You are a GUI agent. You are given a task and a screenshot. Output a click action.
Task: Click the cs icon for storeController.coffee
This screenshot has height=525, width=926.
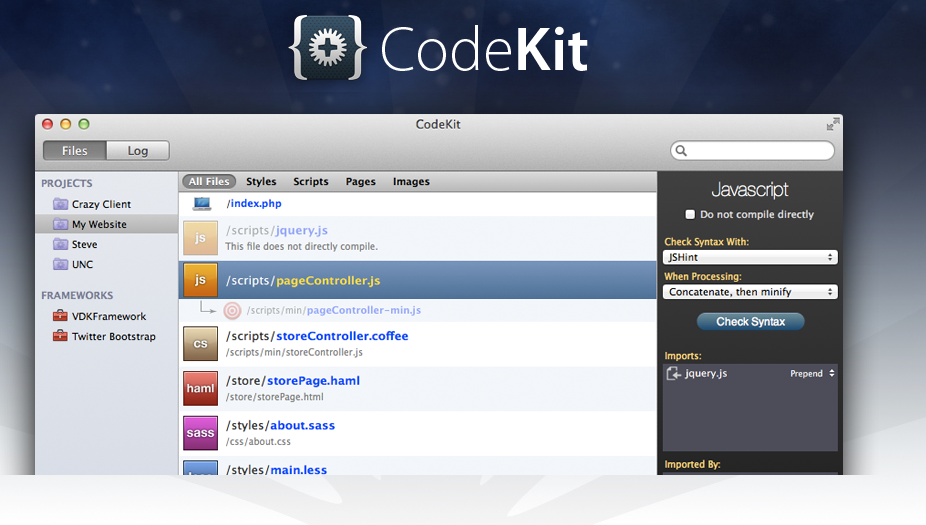pos(200,344)
